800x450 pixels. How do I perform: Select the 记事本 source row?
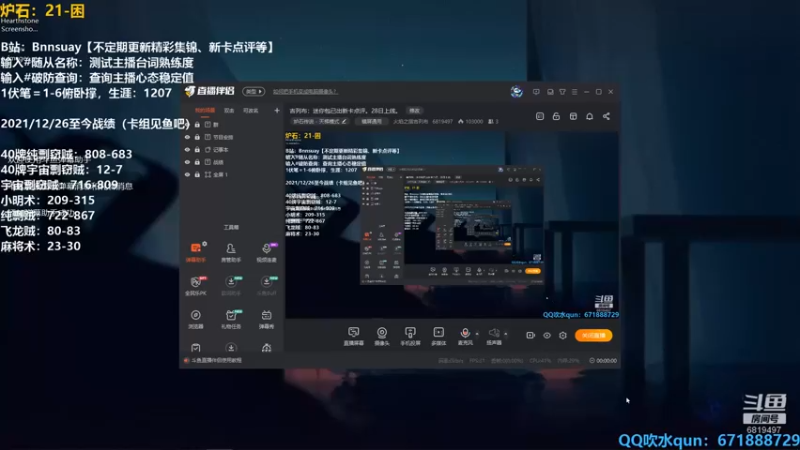pos(232,149)
